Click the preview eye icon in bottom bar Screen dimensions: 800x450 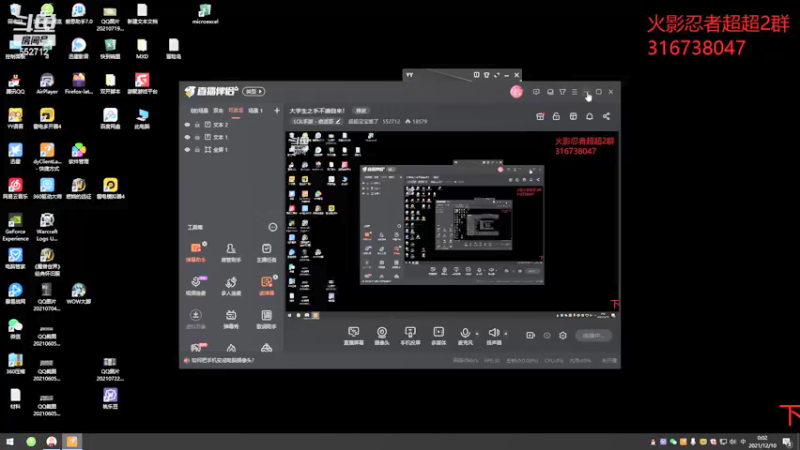[547, 335]
